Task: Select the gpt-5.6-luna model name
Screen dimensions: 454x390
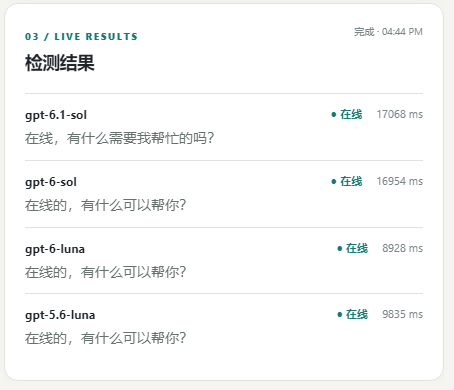Action: coord(60,315)
